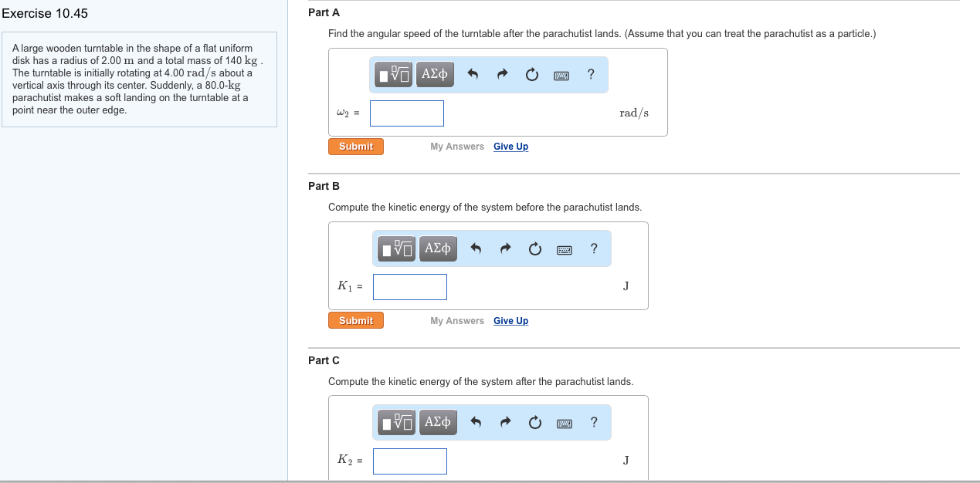Click the reset icon in Part A toolbar
The width and height of the screenshot is (980, 483).
point(531,75)
